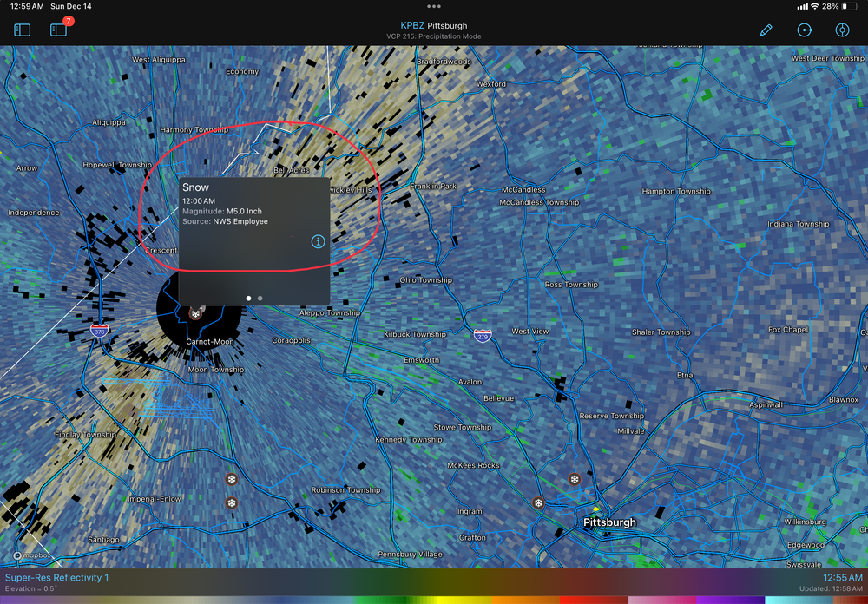Screen dimensions: 868x604
Task: Open Super-Res Reflectivity 1 product menu
Action: [x=57, y=578]
